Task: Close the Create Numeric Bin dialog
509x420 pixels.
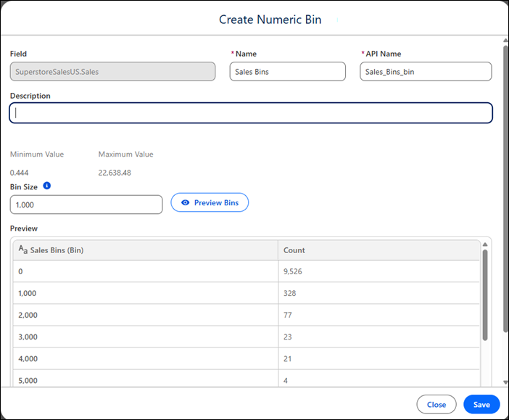Action: (x=436, y=405)
